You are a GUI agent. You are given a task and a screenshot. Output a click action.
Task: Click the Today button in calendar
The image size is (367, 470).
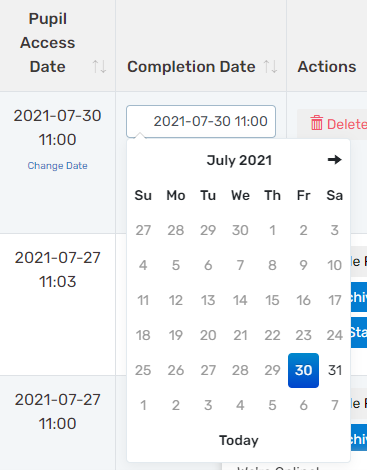pyautogui.click(x=239, y=440)
